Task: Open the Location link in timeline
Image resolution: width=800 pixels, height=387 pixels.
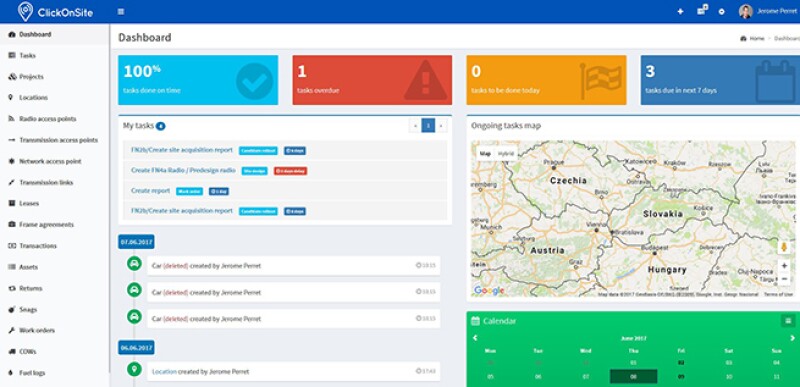Action: point(164,372)
